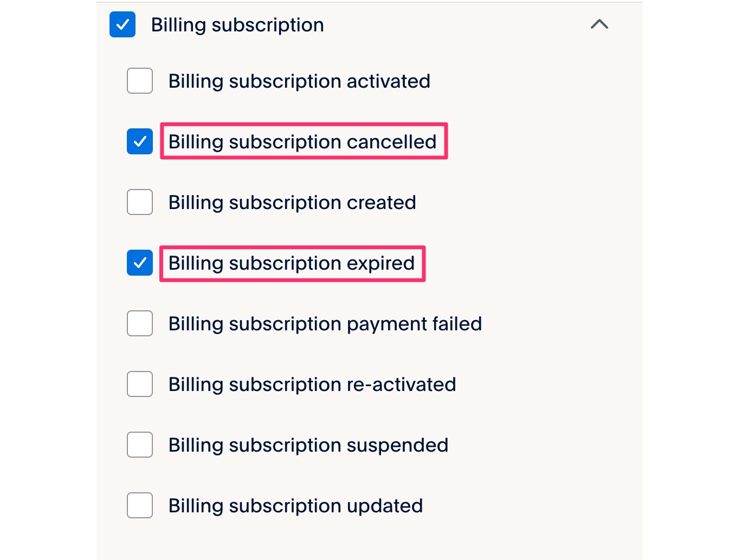Click the checkmark icon on Billing subscription cancelled
The image size is (748, 560).
[x=139, y=141]
